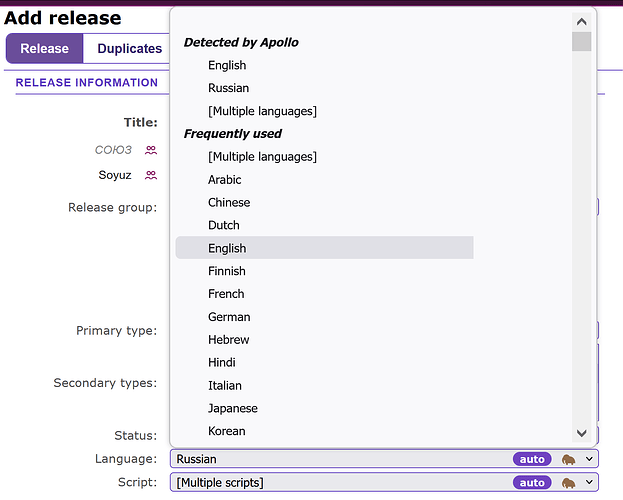This screenshot has width=623, height=500.
Task: Click the scroll down arrow in language list
Action: 581,433
